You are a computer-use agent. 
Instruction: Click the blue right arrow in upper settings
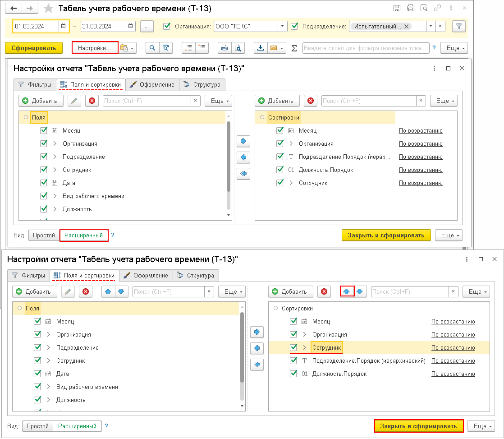point(243,141)
